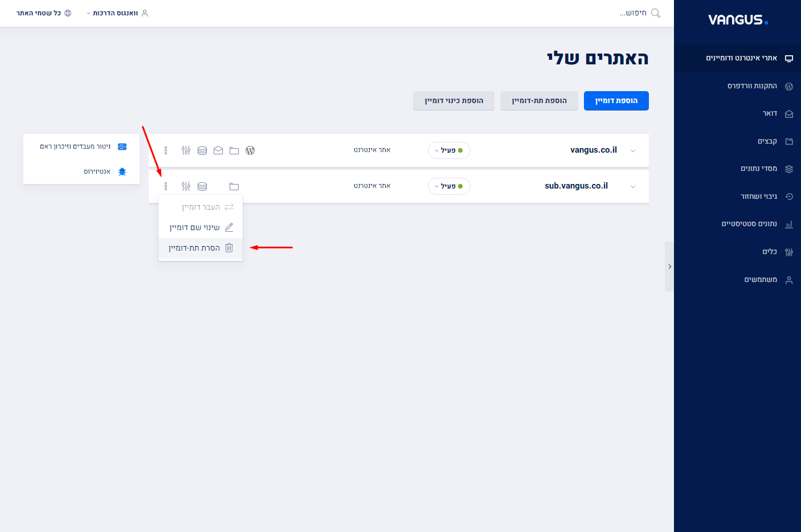The height and width of the screenshot is (532, 801).
Task: Select העברת דומיין menu entry
Action: pos(201,207)
